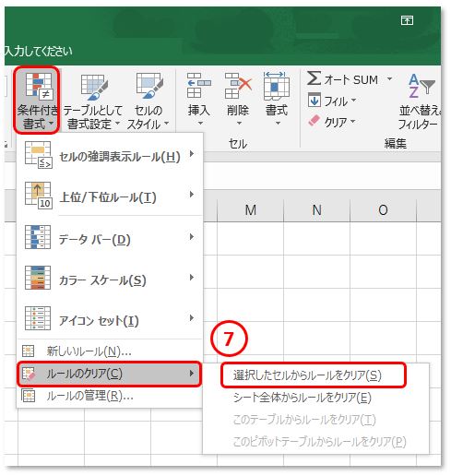Select column M header
This screenshot has height=476, width=451.
pos(251,210)
